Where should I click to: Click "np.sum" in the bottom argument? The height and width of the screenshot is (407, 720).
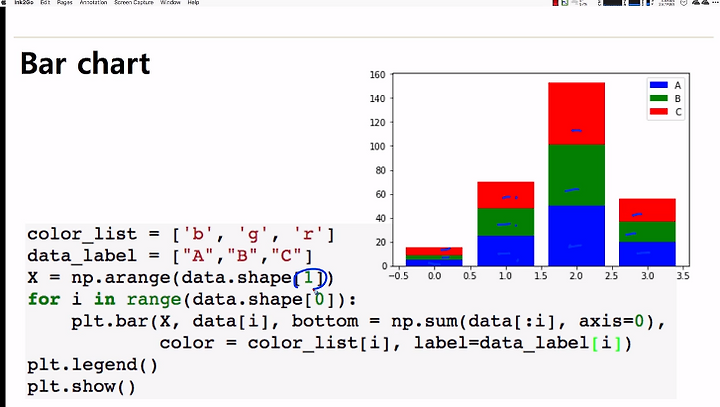(x=425, y=321)
